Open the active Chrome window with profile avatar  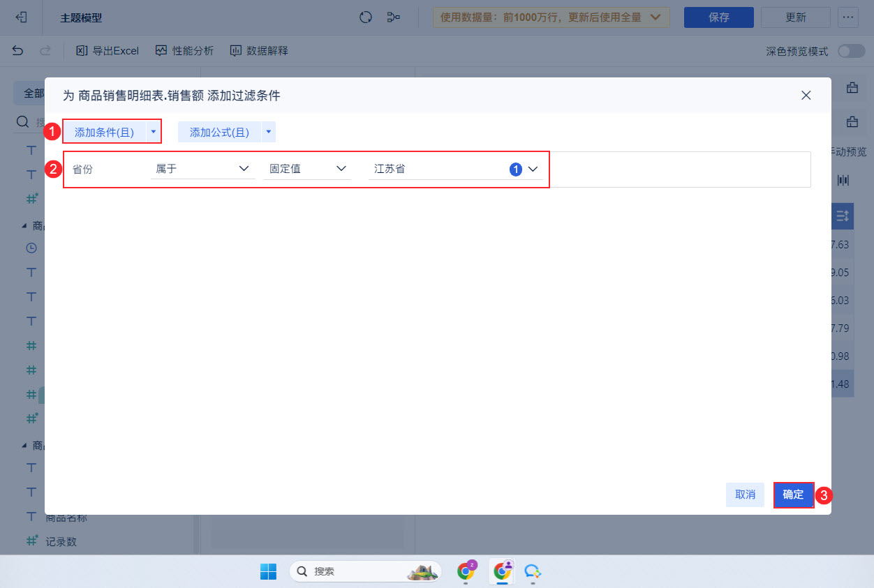click(501, 571)
